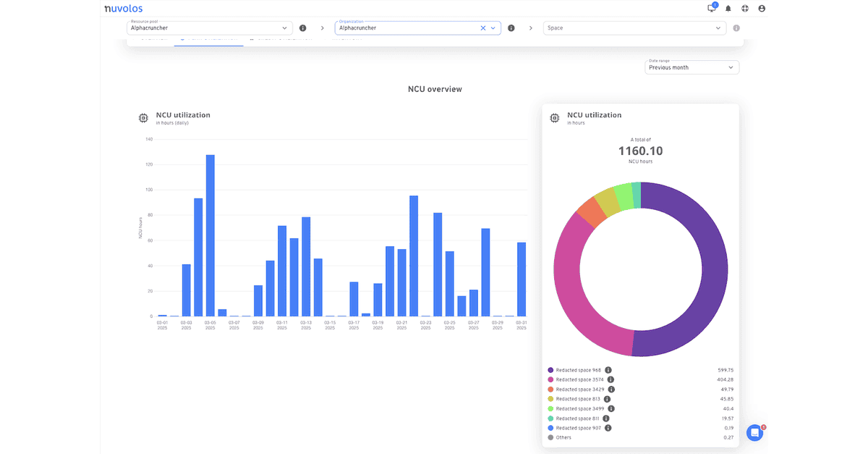Click the 49.79 hours value
The width and height of the screenshot is (868, 454).
(x=726, y=390)
